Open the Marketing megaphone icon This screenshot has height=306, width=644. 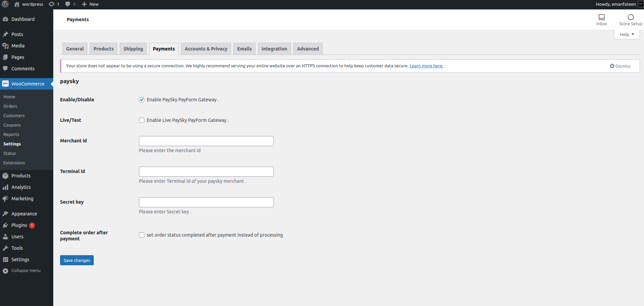(5, 199)
